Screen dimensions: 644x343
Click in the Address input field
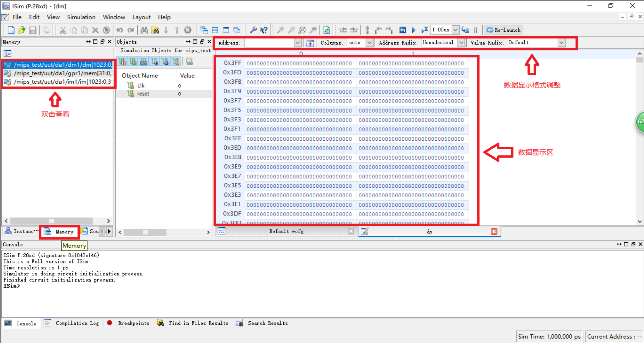pyautogui.click(x=269, y=43)
